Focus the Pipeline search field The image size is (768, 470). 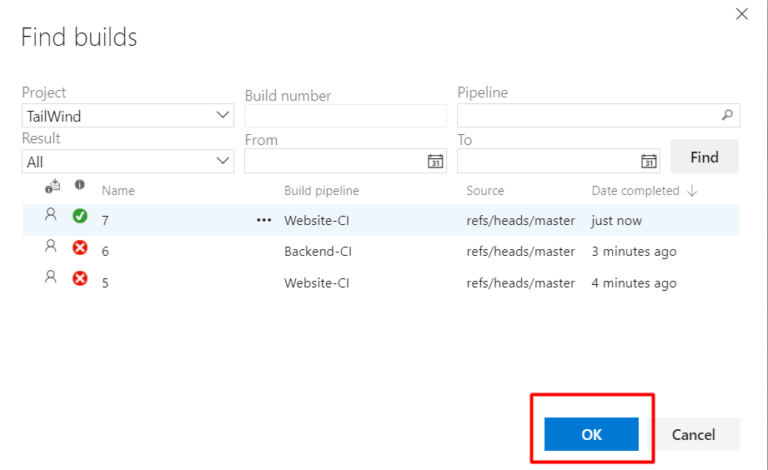[x=598, y=116]
